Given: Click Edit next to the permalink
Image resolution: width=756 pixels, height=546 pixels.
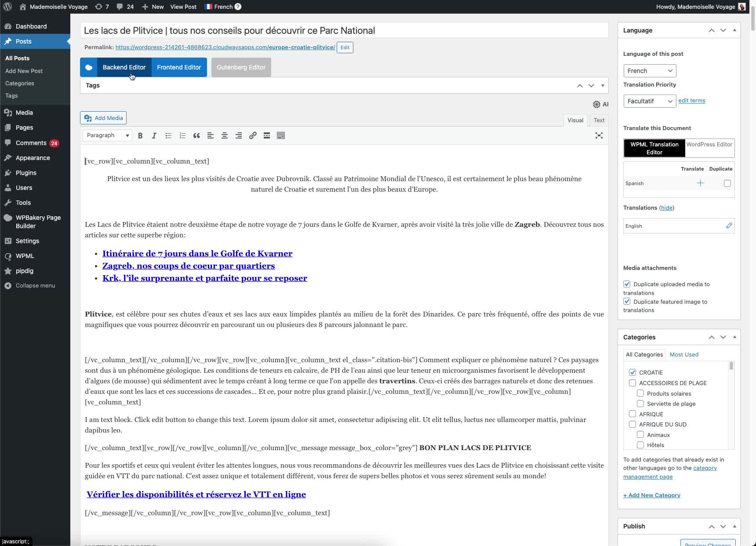Looking at the screenshot, I should click(345, 47).
